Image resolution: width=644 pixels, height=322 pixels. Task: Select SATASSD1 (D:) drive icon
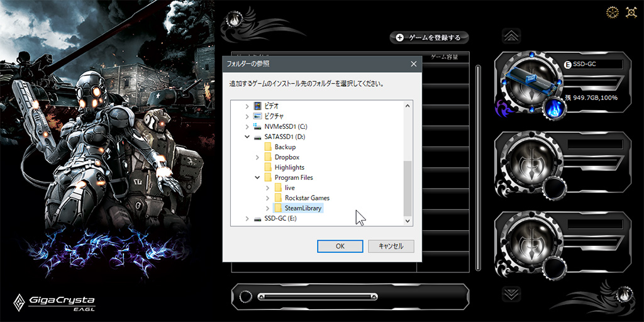[257, 136]
